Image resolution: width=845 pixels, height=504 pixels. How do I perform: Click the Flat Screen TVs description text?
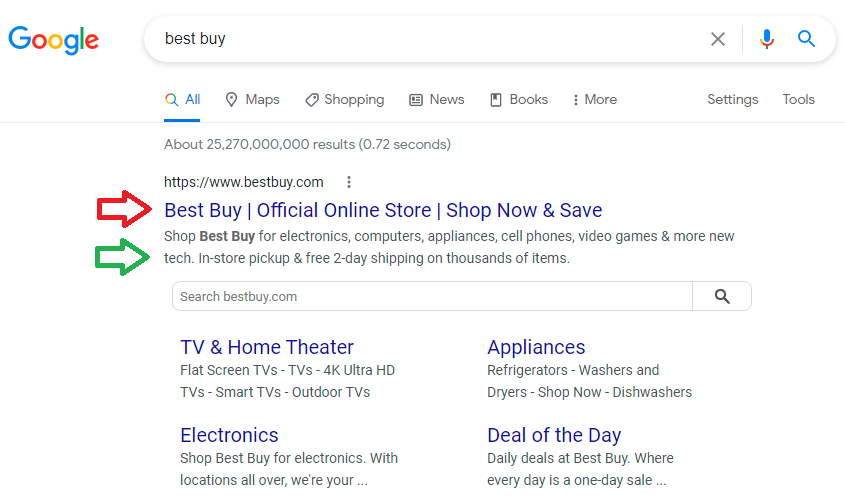(287, 381)
